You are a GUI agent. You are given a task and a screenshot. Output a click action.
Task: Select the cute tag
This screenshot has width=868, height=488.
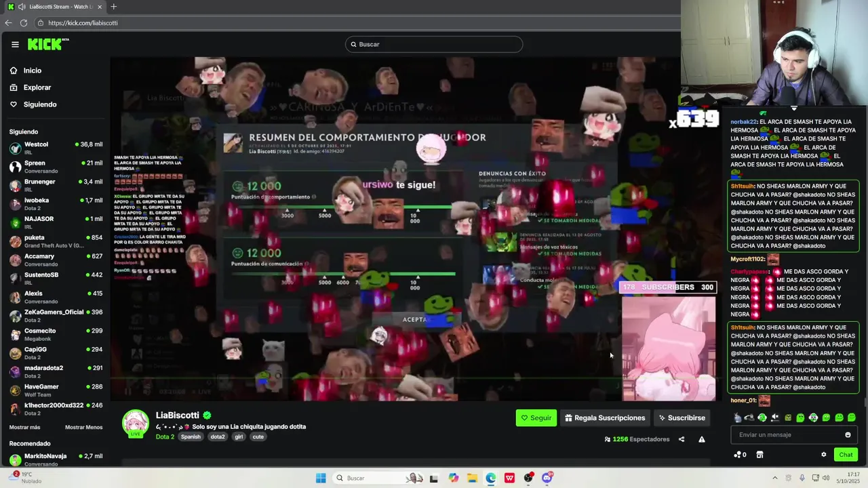tap(258, 437)
